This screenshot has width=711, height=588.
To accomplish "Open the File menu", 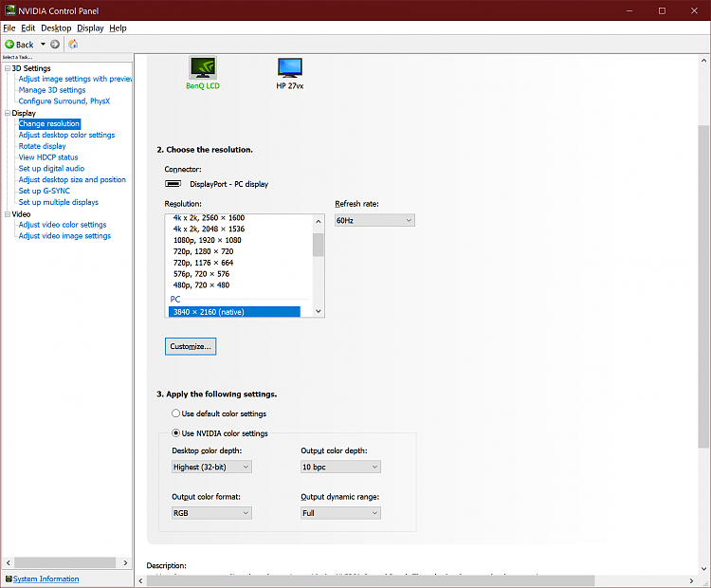I will point(9,28).
